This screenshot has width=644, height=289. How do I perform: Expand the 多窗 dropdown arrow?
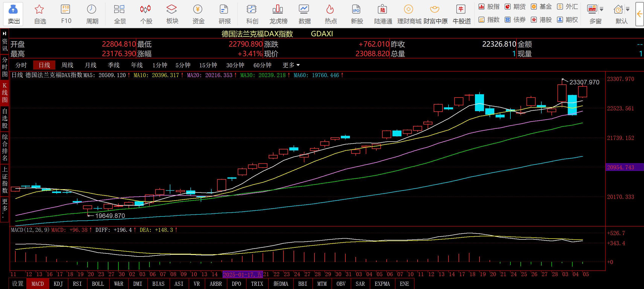click(x=602, y=10)
